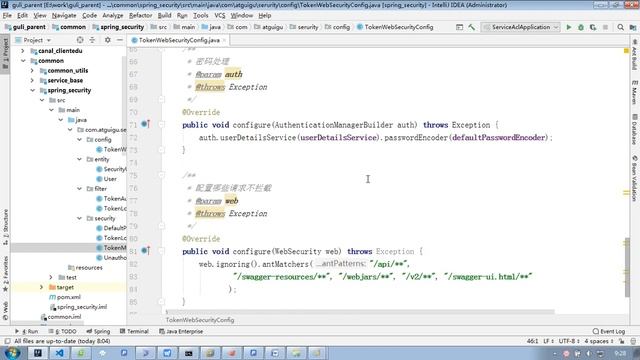Open Visual Studio Code from taskbar
Viewport: 640px width, 360px height.
59,353
